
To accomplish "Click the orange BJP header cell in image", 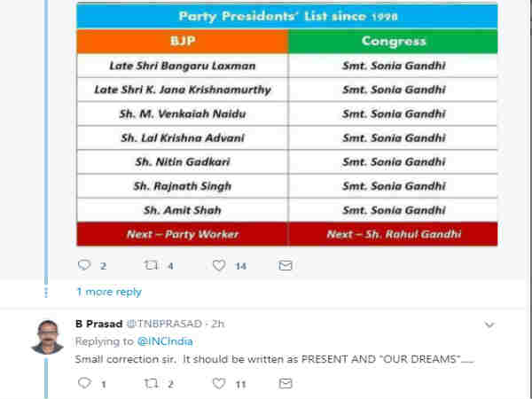I will point(183,42).
